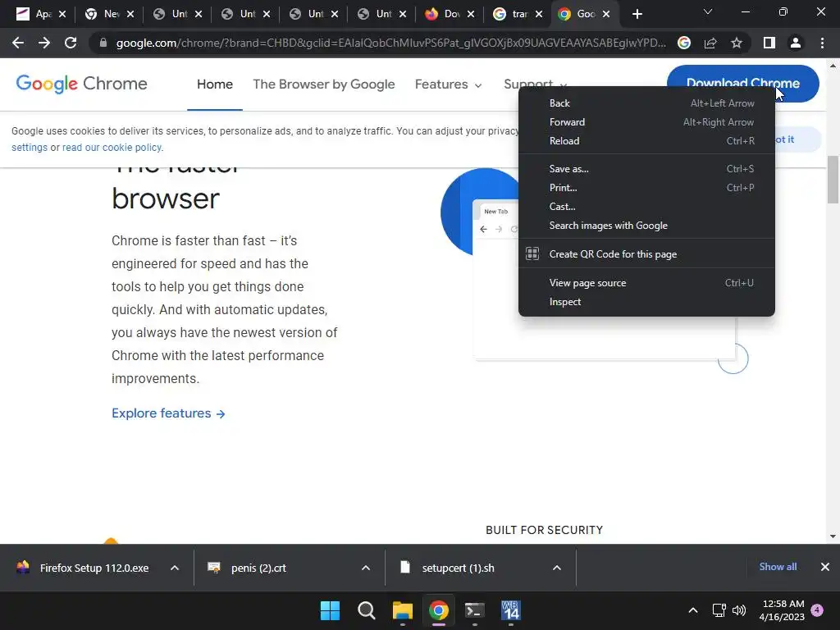The image size is (840, 630).
Task: Click the Explore features link
Action: coord(168,413)
